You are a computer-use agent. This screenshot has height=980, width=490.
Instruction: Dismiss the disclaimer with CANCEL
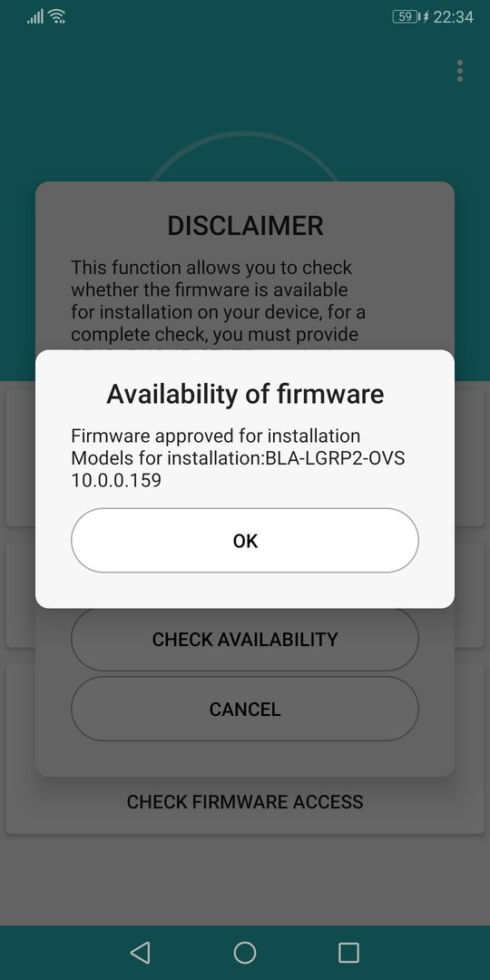(245, 709)
